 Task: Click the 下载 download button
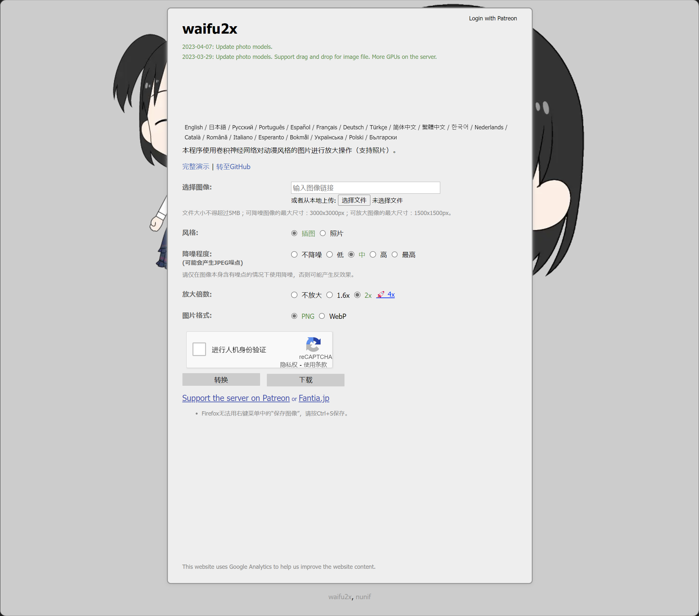305,379
